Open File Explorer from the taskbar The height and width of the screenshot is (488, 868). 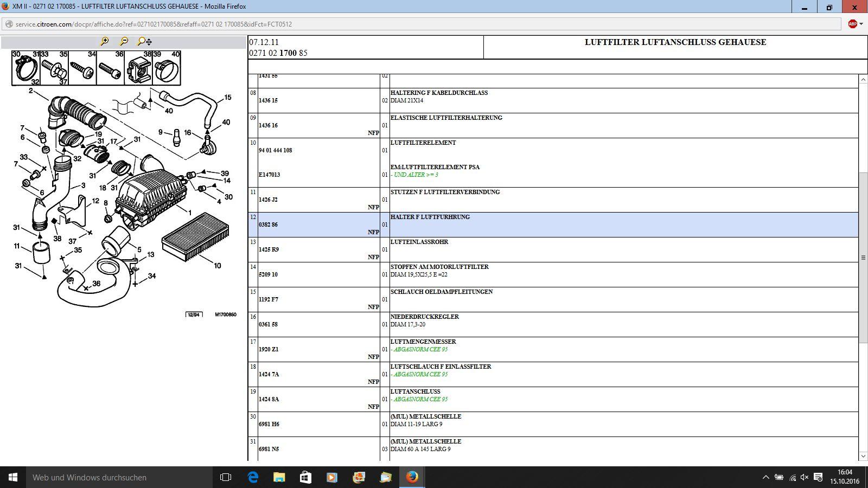pyautogui.click(x=279, y=477)
